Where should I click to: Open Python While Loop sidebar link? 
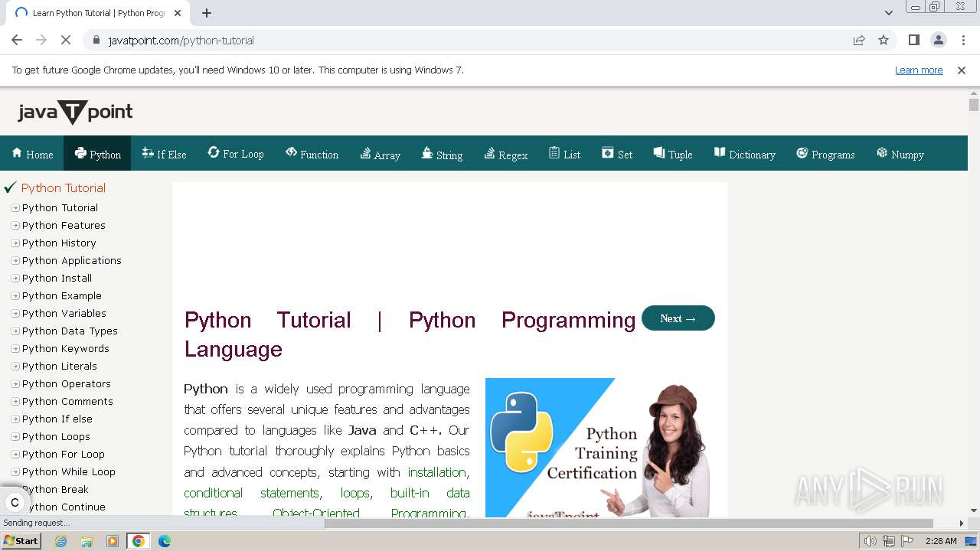click(69, 472)
